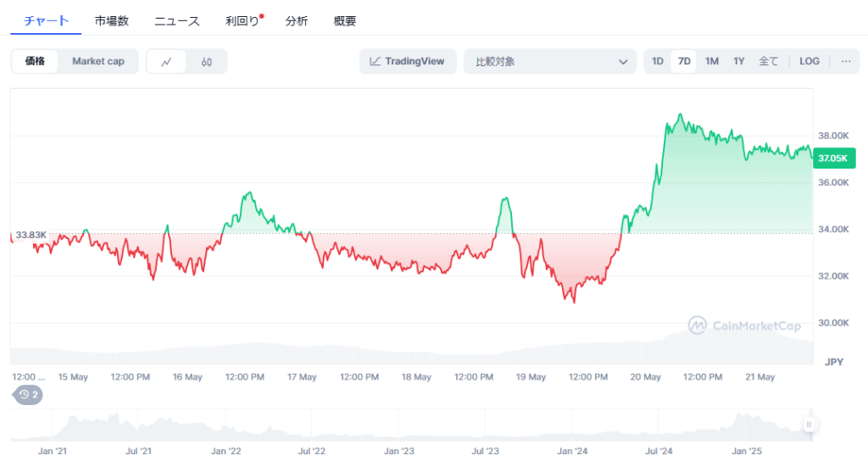The image size is (868, 472).
Task: Choose the 1Y time range button
Action: [x=739, y=61]
